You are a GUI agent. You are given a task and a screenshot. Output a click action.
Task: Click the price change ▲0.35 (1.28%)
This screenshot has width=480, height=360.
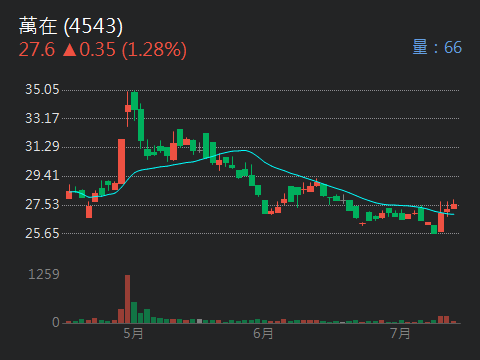(125, 50)
